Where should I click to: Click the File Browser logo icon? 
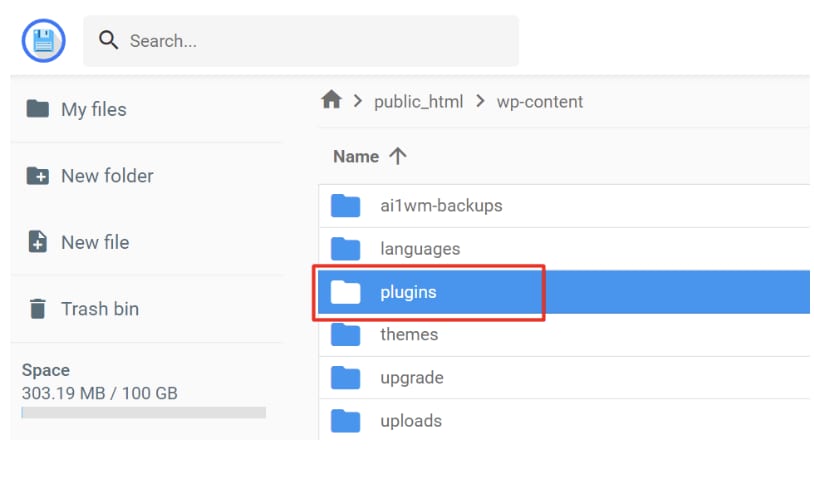point(43,41)
